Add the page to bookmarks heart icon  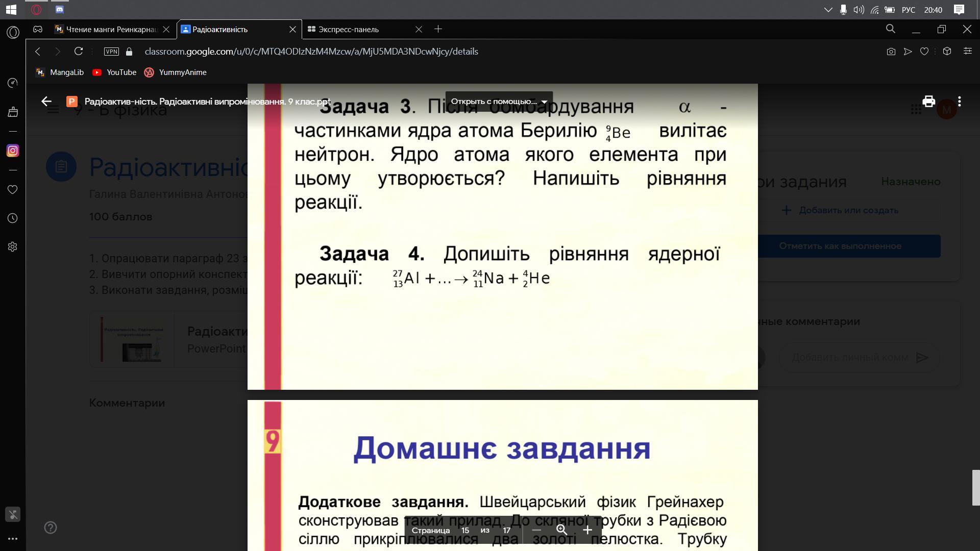click(924, 52)
